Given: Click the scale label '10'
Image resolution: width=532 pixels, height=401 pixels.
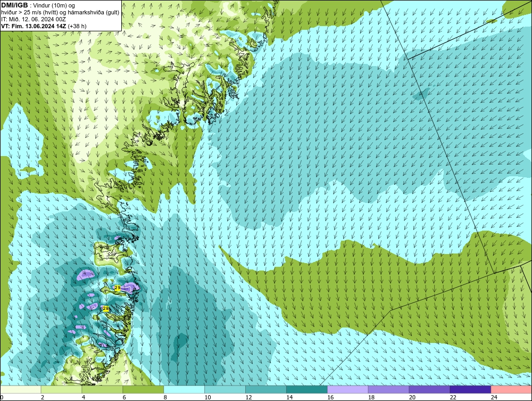Looking at the screenshot, I should tap(207, 397).
